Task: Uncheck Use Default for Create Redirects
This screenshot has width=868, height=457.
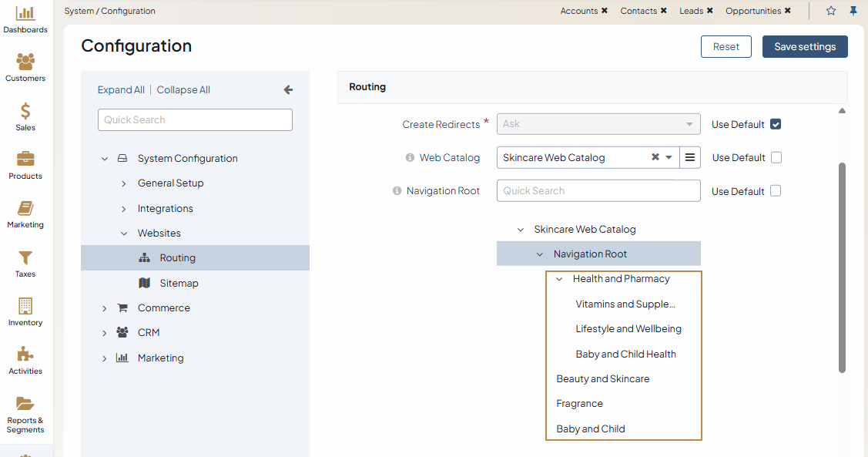Action: [x=776, y=124]
